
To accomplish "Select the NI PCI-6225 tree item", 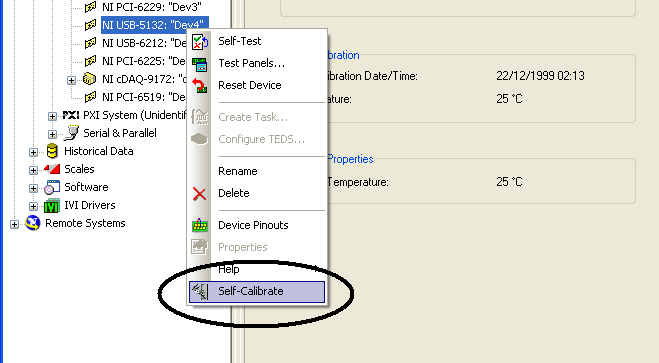I will pyautogui.click(x=144, y=61).
